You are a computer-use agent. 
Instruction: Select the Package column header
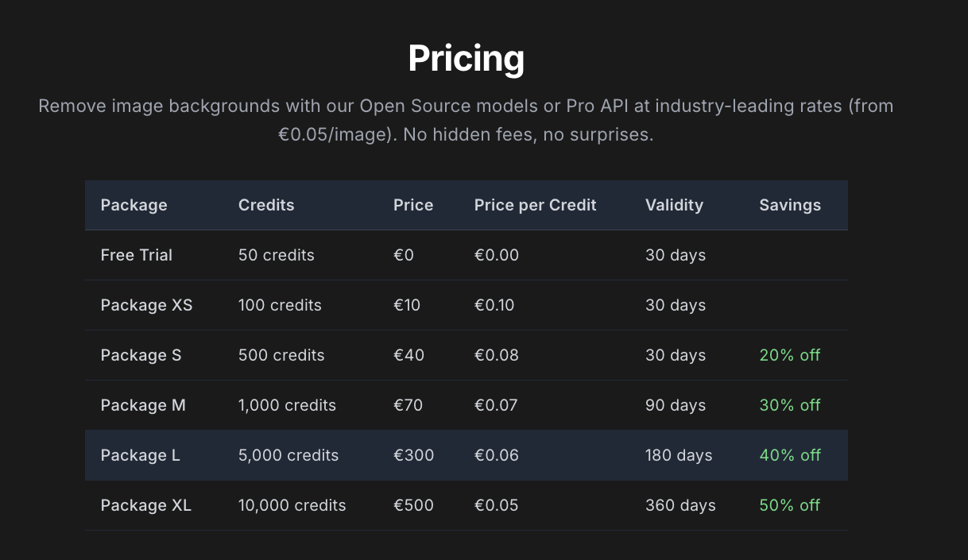134,205
